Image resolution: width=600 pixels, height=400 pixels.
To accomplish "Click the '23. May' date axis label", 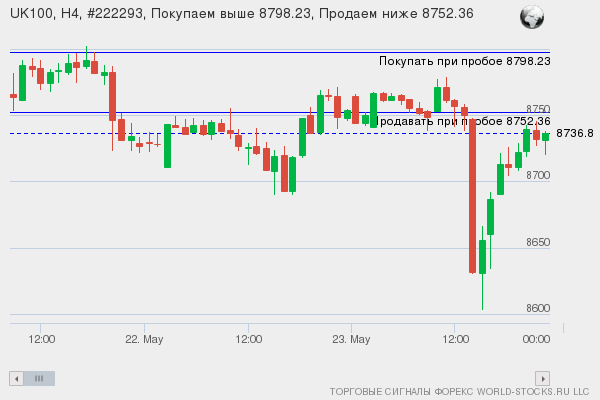I will [351, 340].
